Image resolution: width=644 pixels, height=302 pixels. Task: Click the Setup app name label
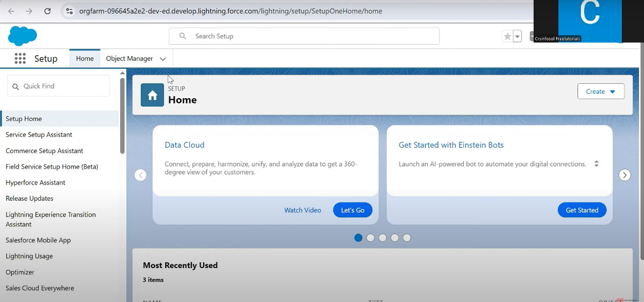coord(46,58)
